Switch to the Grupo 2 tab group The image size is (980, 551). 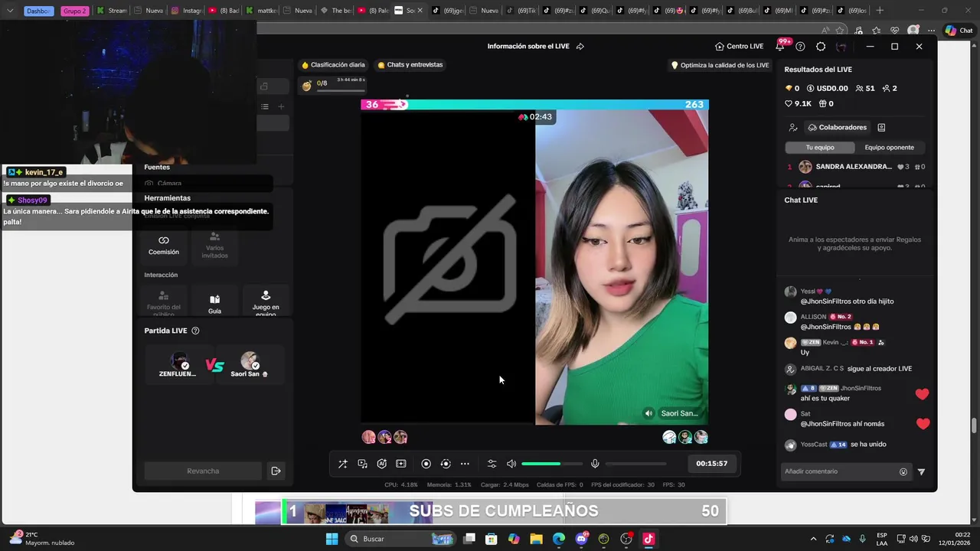(74, 11)
